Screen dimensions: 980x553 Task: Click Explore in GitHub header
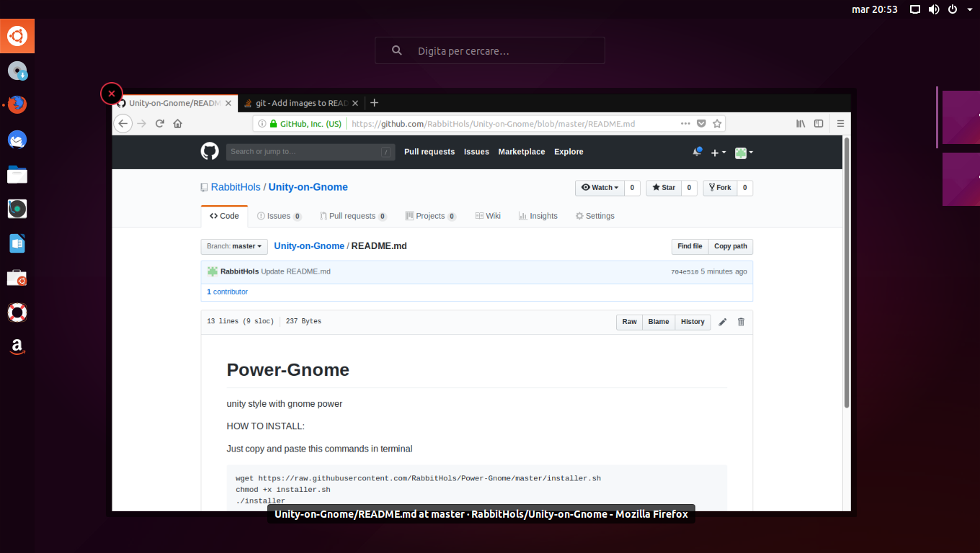click(x=569, y=152)
